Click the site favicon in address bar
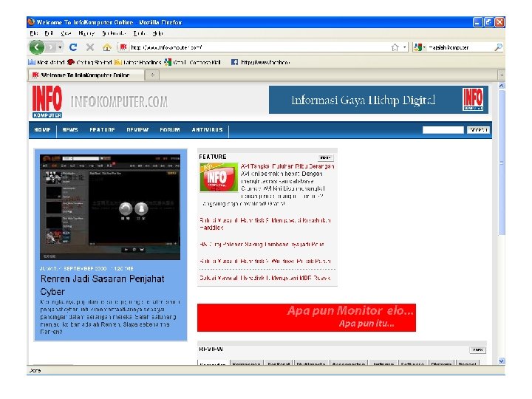The height and width of the screenshot is (399, 532). coord(123,47)
